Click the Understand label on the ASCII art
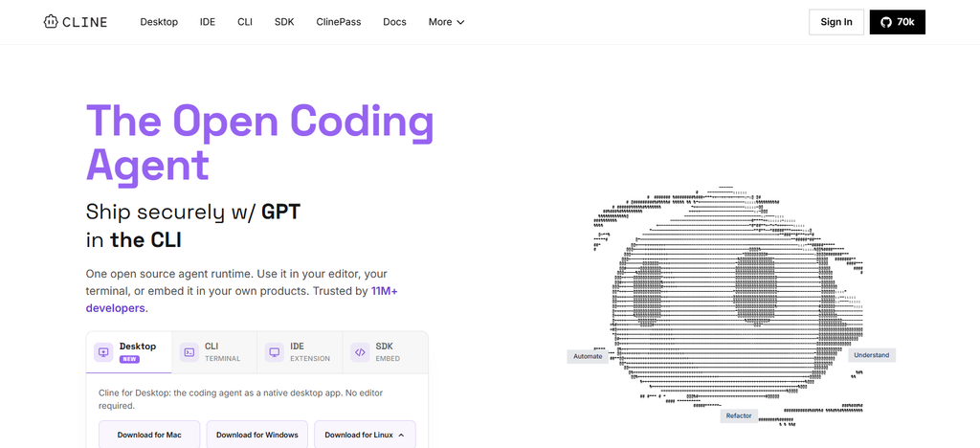Screen dimensions: 980x448 click(x=871, y=355)
